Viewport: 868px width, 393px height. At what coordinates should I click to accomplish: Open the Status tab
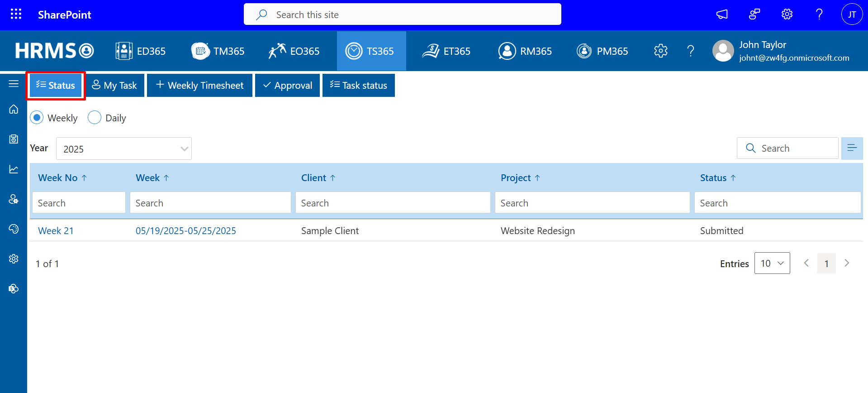[x=56, y=85]
